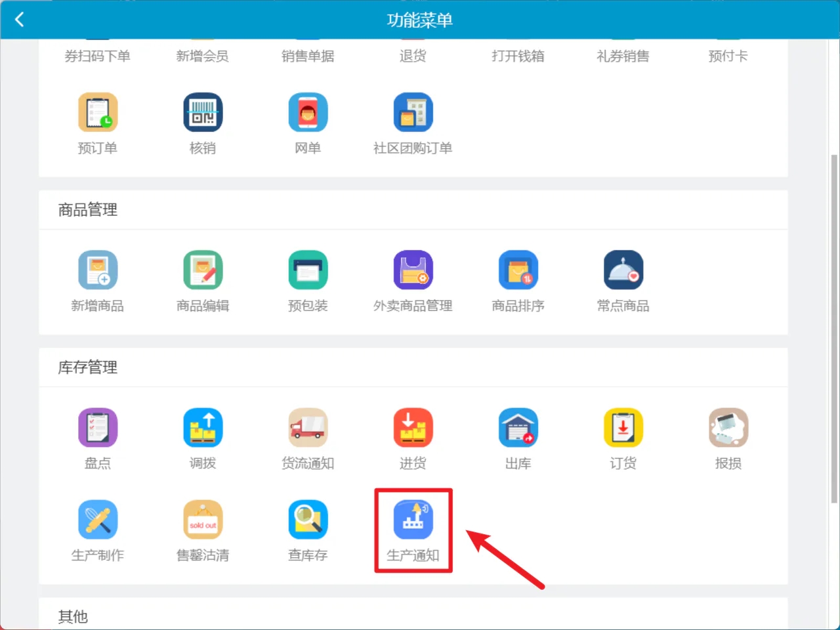Click the 其他 section header
840x630 pixels.
[x=73, y=617]
